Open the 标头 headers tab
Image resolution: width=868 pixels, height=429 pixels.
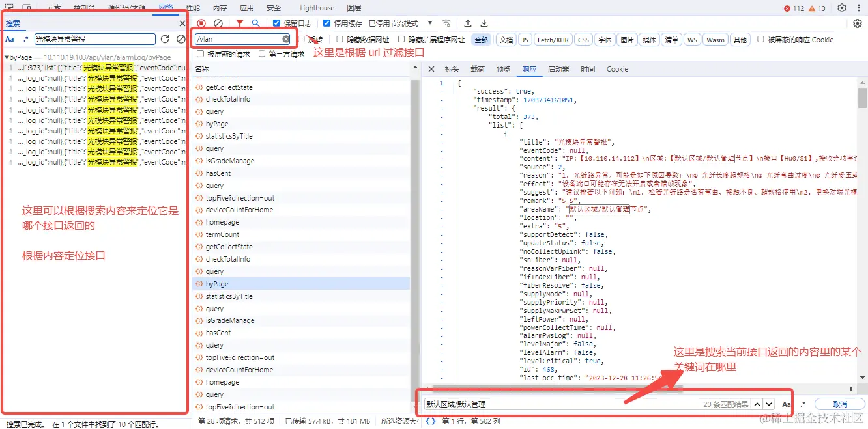[452, 69]
